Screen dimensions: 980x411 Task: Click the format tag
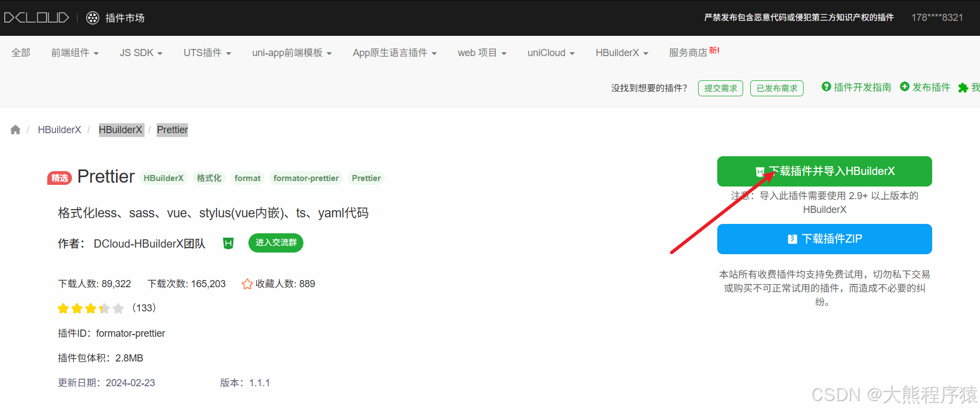247,178
